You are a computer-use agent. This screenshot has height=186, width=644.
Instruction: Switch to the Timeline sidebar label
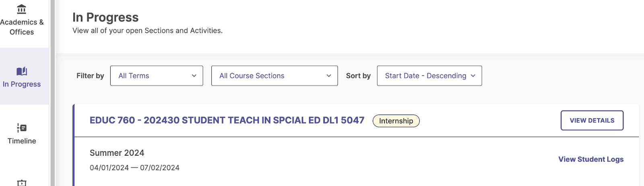[22, 141]
